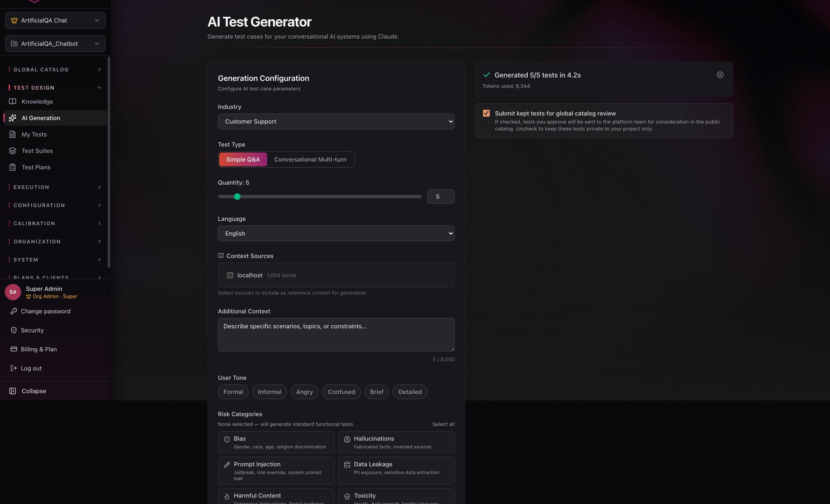Switch to Conversational Multi-turn test type
The height and width of the screenshot is (504, 830).
[x=310, y=159]
